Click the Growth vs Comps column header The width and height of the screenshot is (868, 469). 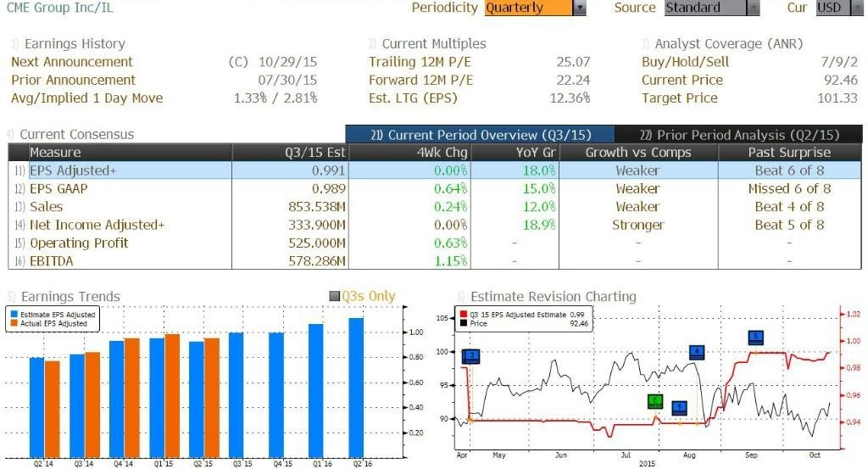(x=638, y=153)
